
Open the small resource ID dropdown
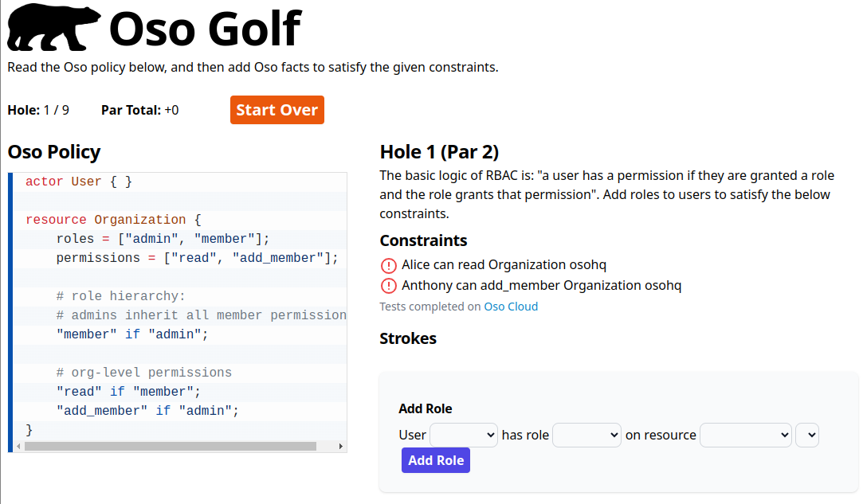[806, 435]
